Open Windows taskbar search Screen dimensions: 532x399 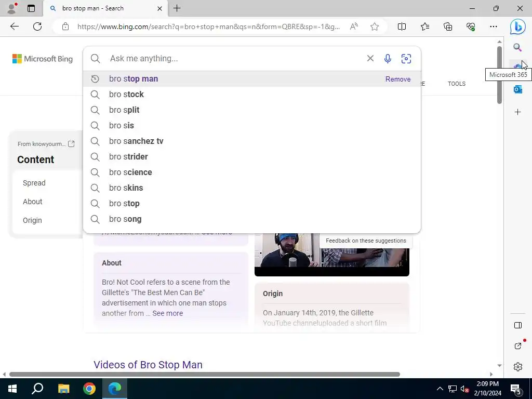tap(37, 389)
